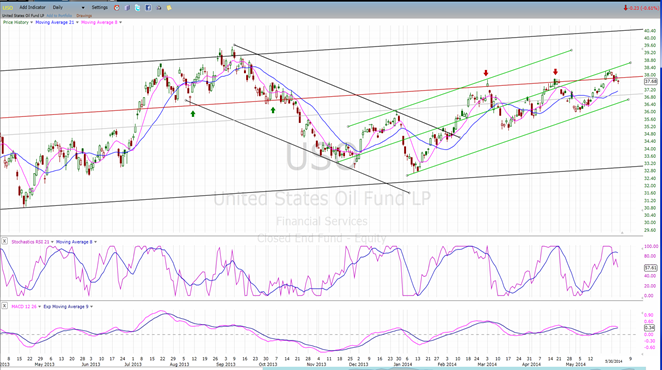Close the Stochastics RSI panel
662x370 pixels.
coord(4,242)
